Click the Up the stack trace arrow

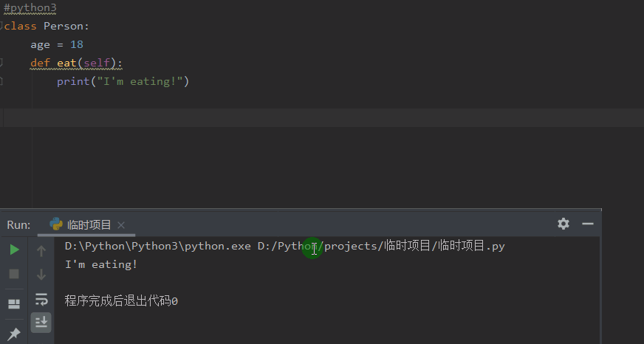(41, 251)
